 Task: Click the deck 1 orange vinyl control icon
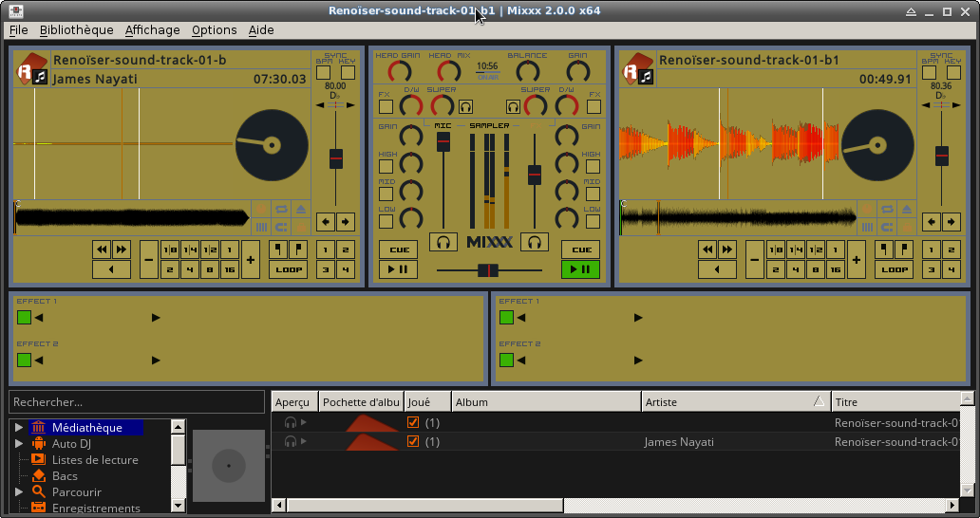pos(262,209)
